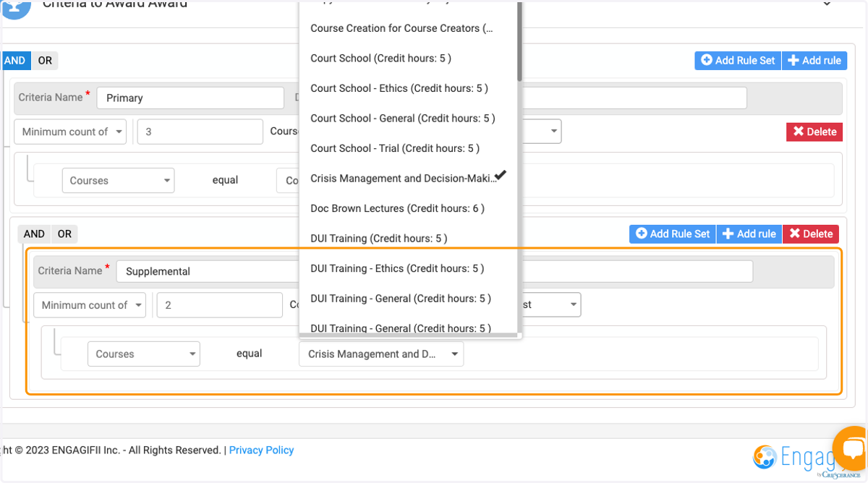
Task: Collapse the Criteria to Award panel chevron
Action: point(827,4)
